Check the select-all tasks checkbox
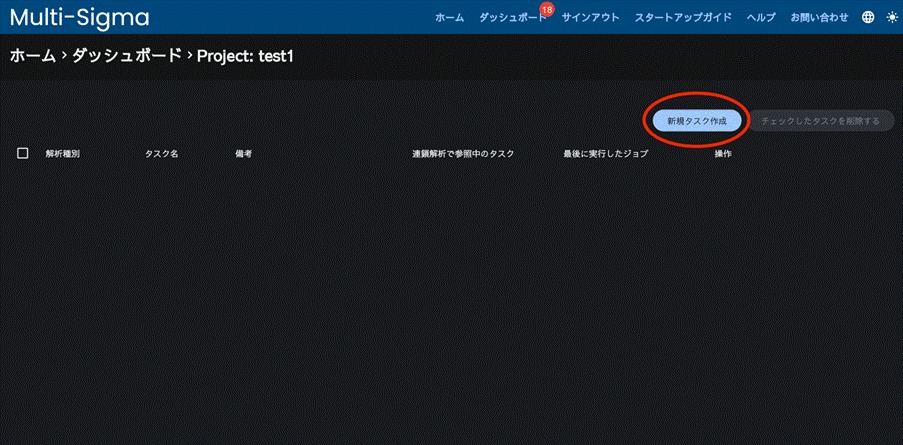This screenshot has height=445, width=903. (23, 153)
